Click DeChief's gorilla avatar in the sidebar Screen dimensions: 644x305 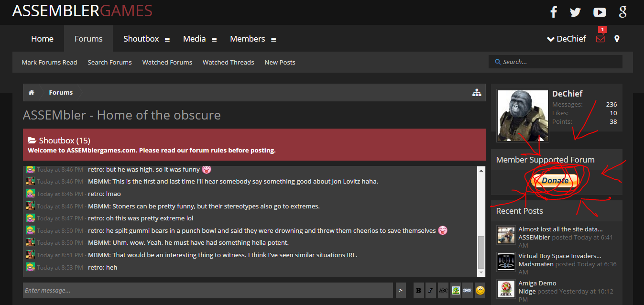523,116
